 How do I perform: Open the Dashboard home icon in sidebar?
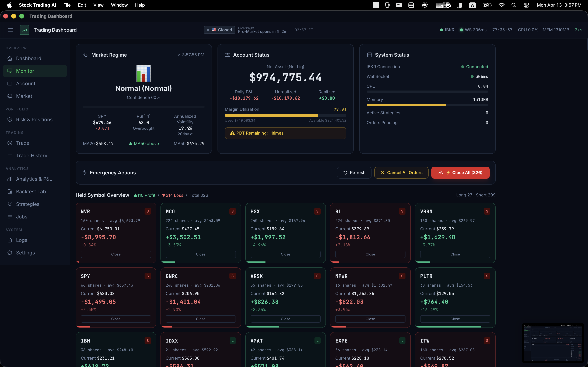(x=10, y=58)
